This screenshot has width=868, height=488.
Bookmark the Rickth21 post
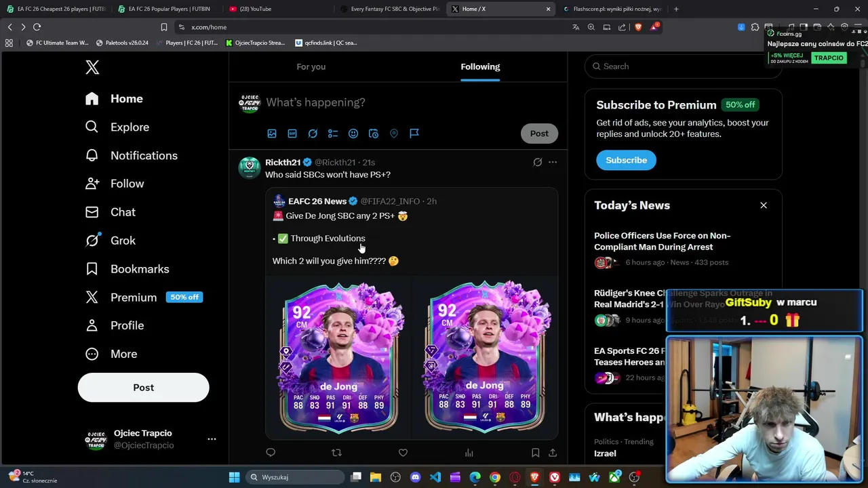pos(535,453)
